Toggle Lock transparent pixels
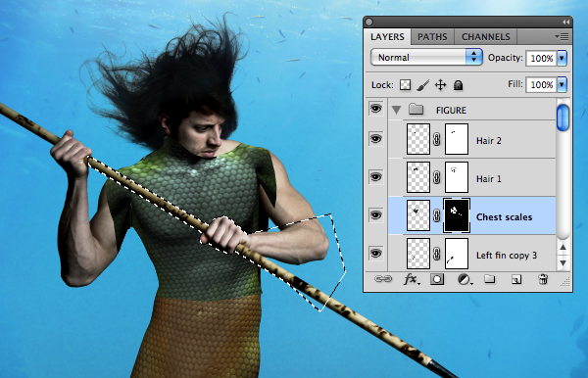 (405, 85)
